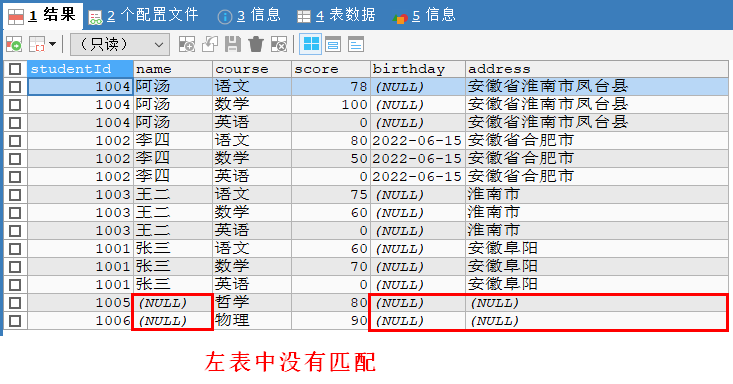The image size is (733, 384).
Task: Select the address (NULL) cell in row 1006
Action: tap(597, 321)
